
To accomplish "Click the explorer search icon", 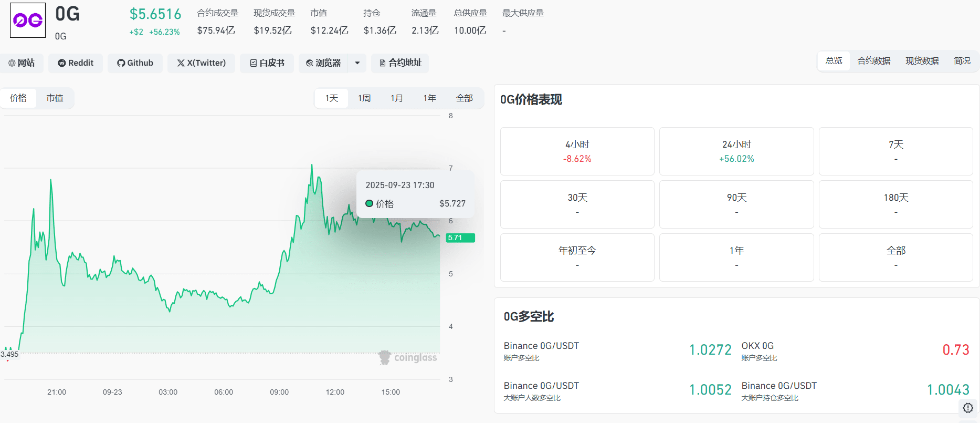I will pyautogui.click(x=310, y=63).
